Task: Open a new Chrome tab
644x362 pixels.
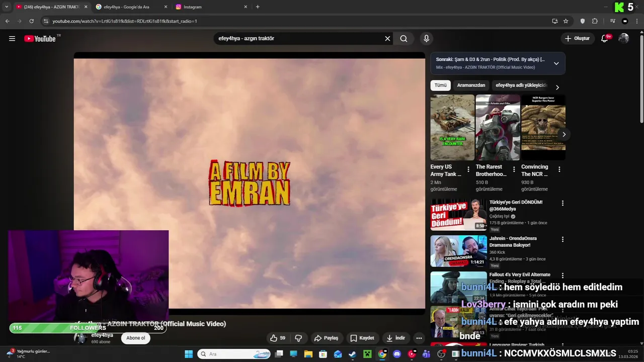Action: tap(258, 7)
